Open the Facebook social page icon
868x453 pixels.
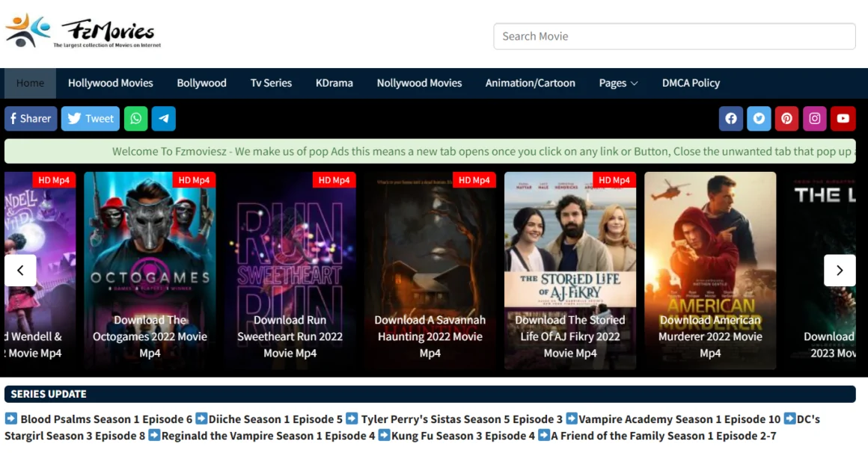pos(731,118)
